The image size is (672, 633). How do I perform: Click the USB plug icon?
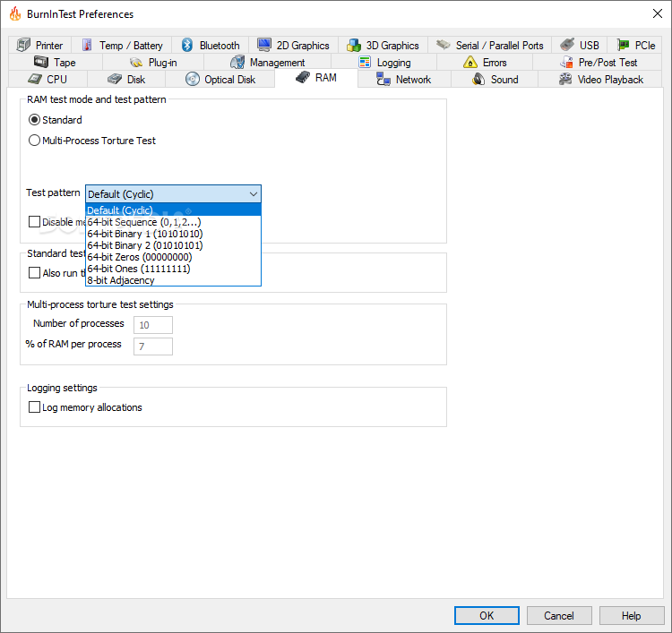[567, 44]
